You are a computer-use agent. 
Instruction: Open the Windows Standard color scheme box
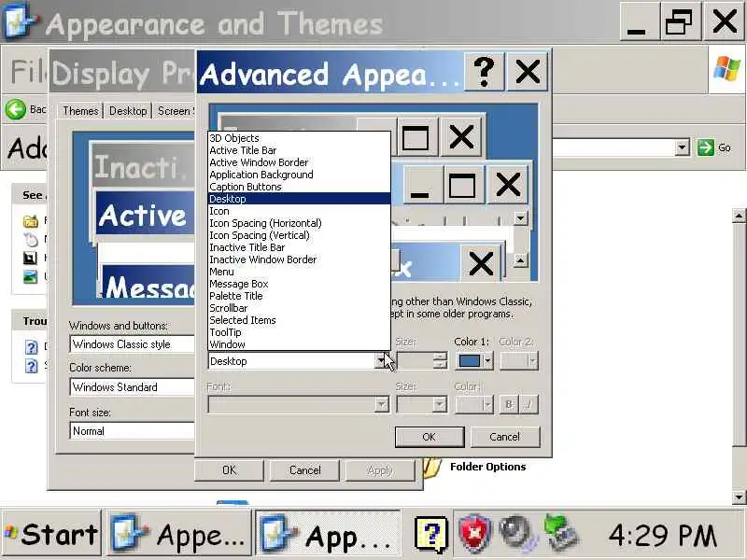(132, 387)
